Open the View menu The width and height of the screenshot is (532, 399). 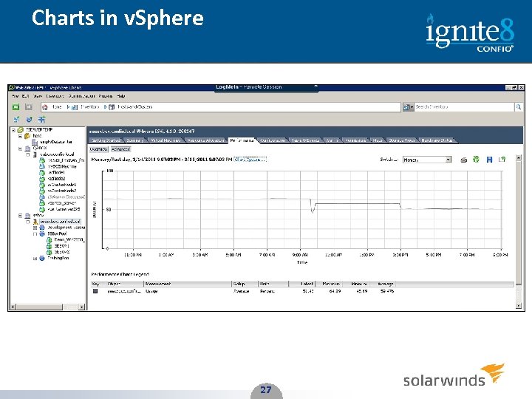click(38, 96)
